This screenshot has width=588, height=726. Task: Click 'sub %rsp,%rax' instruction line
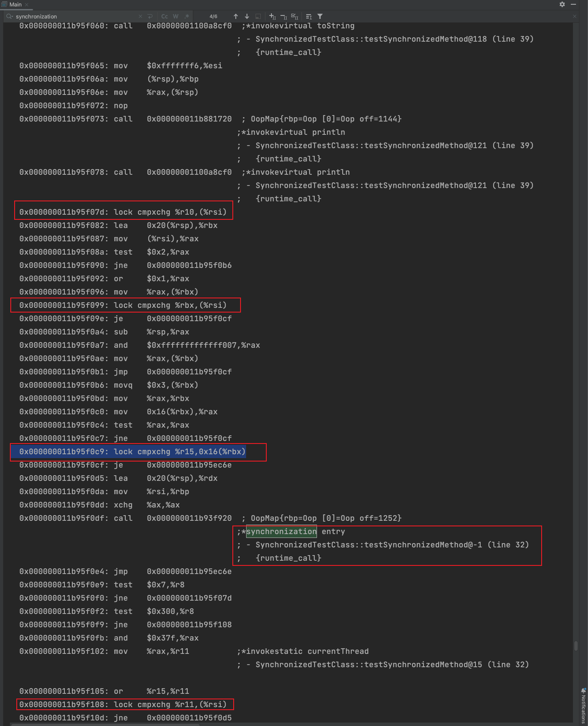[104, 332]
